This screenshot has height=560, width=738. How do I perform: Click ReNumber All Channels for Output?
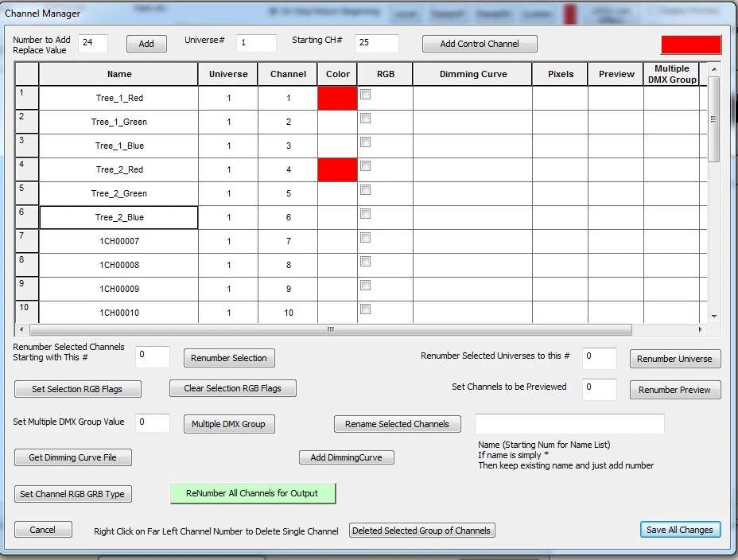[x=252, y=494]
